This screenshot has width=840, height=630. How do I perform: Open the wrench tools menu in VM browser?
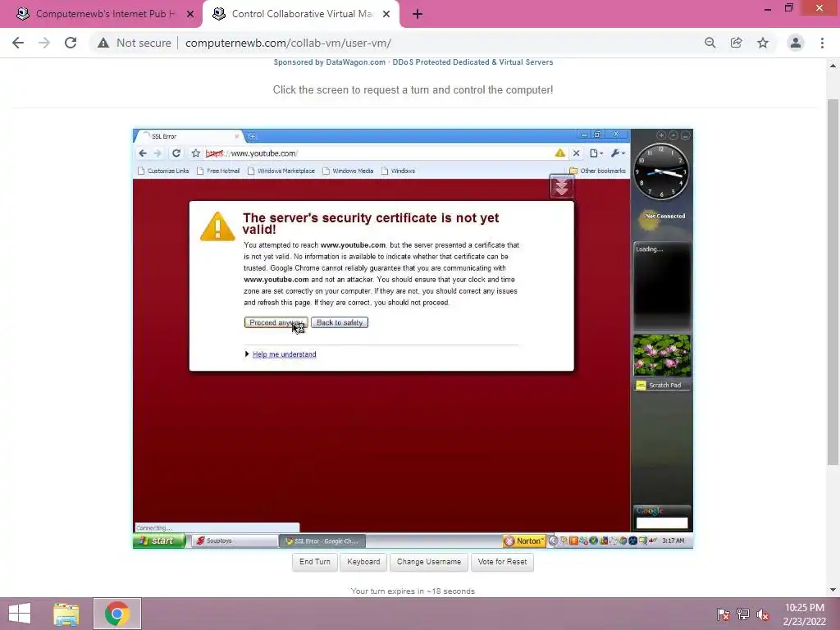click(618, 153)
